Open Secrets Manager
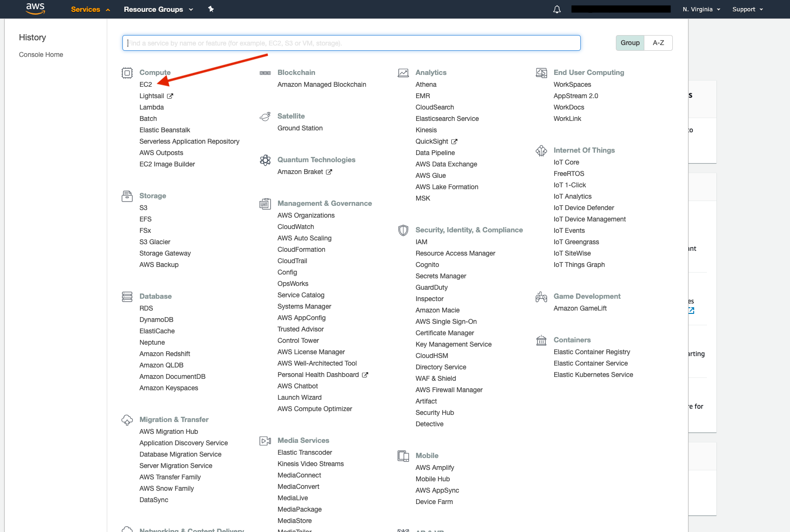 coord(441,276)
